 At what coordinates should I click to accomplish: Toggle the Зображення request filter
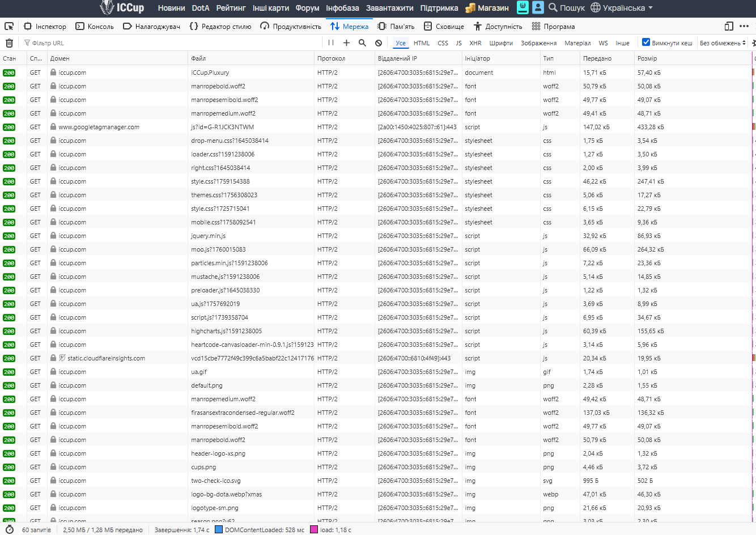pyautogui.click(x=539, y=43)
